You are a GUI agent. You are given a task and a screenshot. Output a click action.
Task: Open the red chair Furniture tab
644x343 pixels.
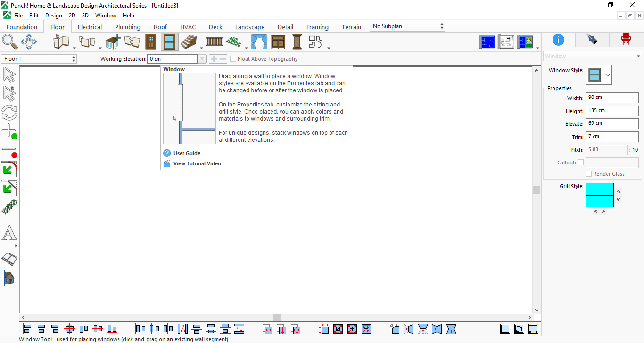pos(626,40)
